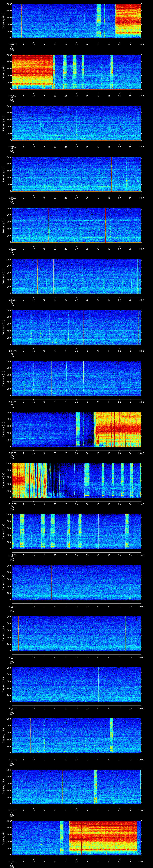
Task: Click the "3:00" end time label
Action: (141, 96)
